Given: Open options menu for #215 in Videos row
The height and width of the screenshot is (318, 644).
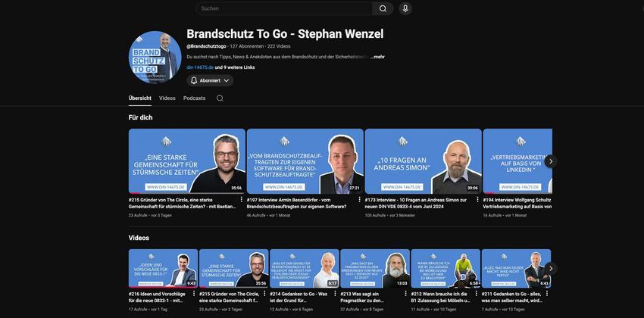Looking at the screenshot, I should (x=264, y=294).
